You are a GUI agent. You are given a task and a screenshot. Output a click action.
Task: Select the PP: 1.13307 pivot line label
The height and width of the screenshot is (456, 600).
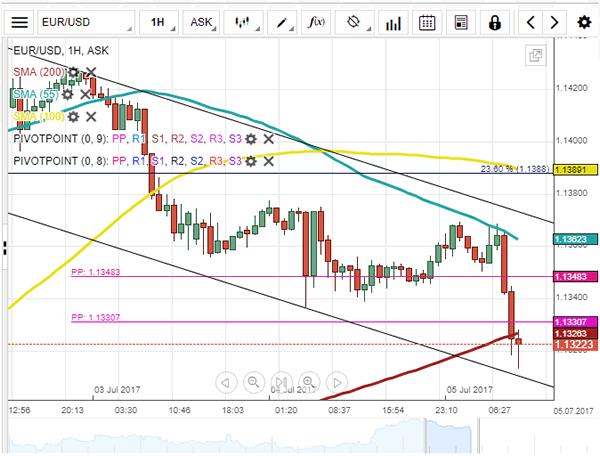tap(96, 318)
